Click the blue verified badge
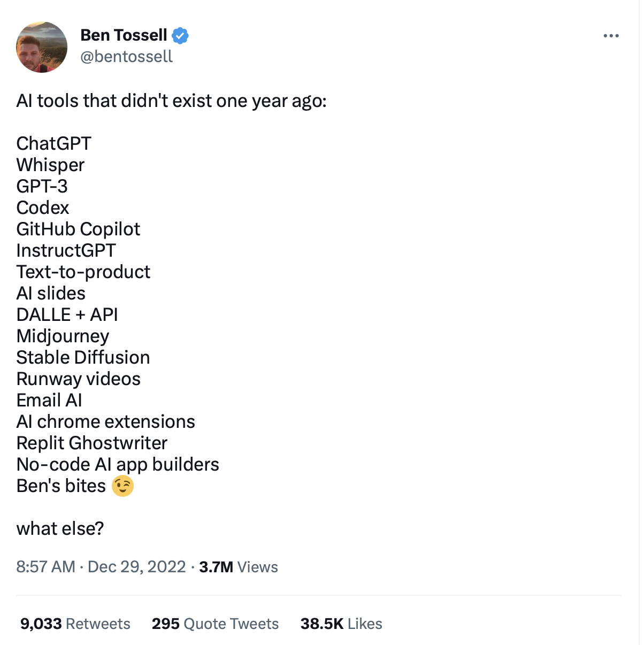This screenshot has width=644, height=645. click(180, 36)
